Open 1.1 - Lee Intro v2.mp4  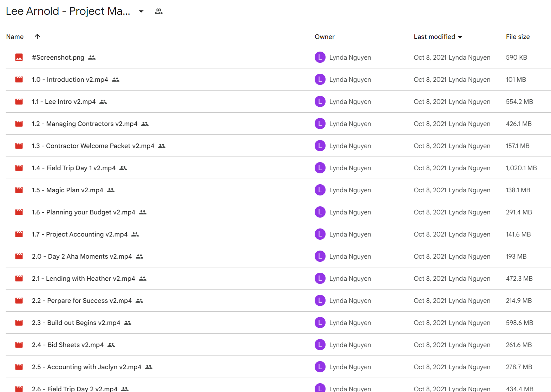point(64,101)
